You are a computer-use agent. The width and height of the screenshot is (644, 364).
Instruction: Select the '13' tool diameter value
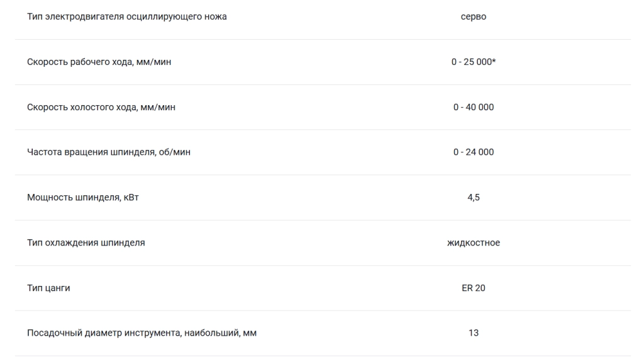coord(473,333)
